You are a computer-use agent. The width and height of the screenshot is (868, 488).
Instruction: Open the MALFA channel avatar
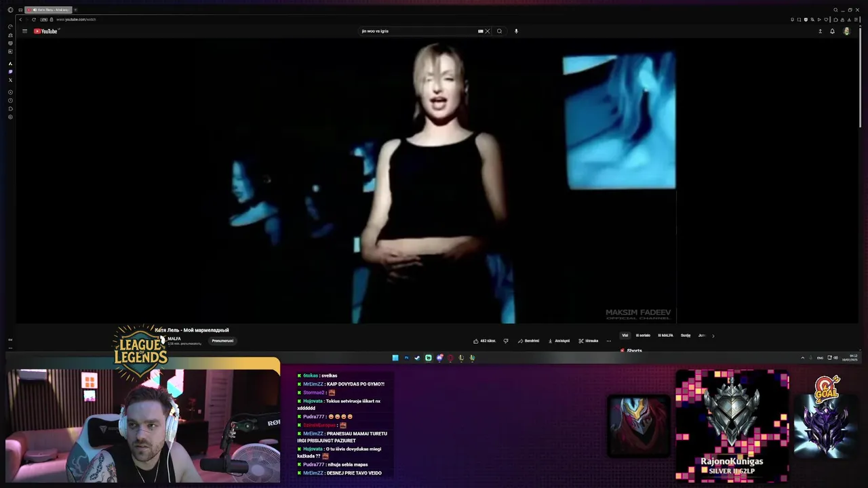tap(161, 341)
